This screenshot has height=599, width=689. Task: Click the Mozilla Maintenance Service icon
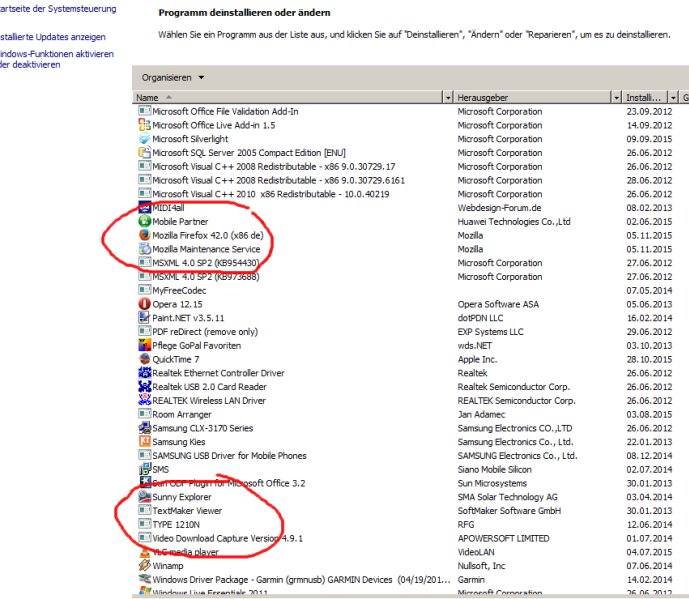pos(145,248)
